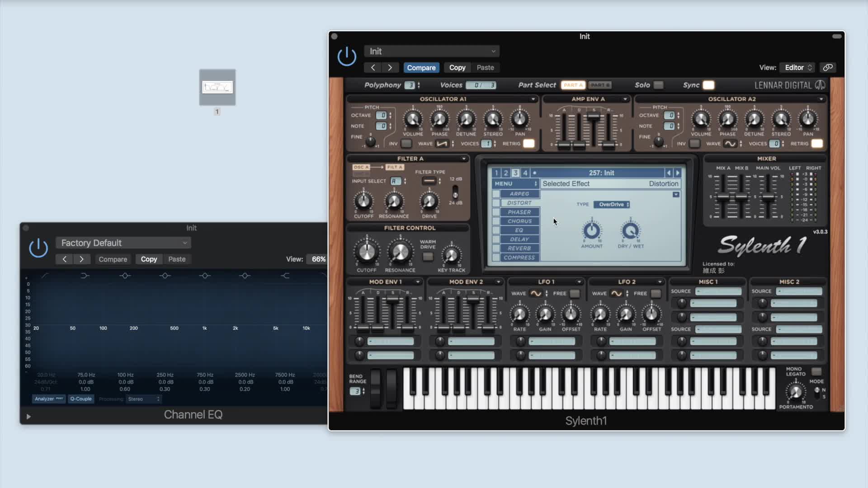Open the Init preset dropdown
This screenshot has width=868, height=488.
432,51
